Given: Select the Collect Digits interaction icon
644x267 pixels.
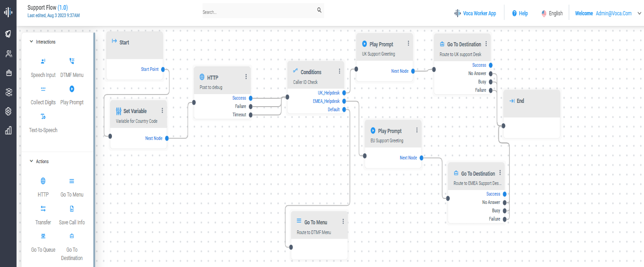Looking at the screenshot, I should (43, 89).
